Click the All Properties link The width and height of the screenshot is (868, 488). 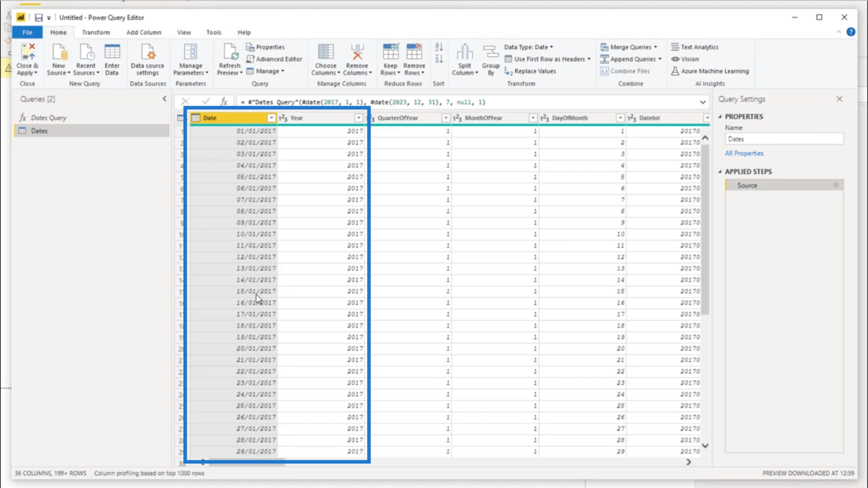pos(743,153)
